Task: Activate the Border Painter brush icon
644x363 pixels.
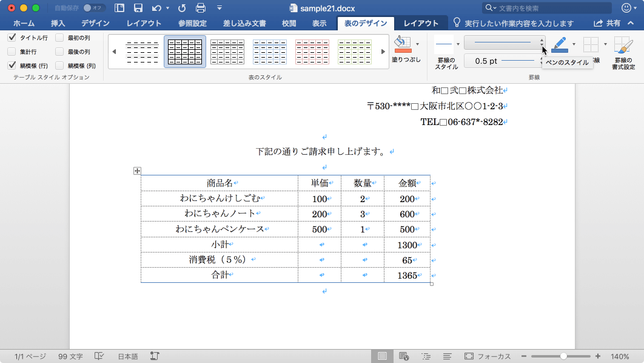Action: (x=623, y=45)
